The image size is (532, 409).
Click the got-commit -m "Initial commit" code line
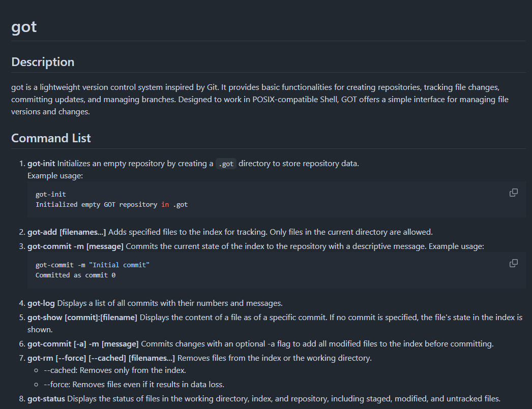(93, 265)
